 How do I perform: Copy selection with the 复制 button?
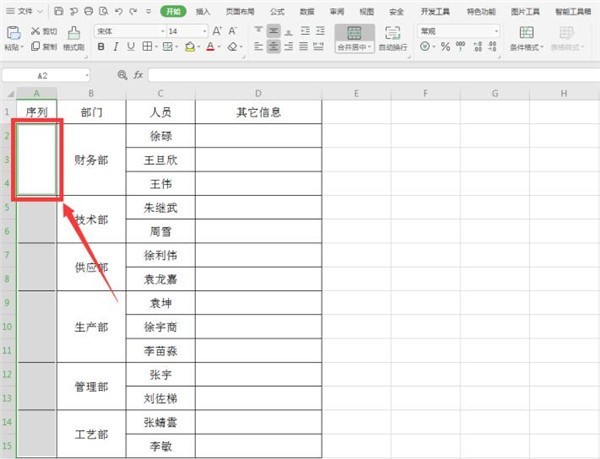(x=44, y=47)
